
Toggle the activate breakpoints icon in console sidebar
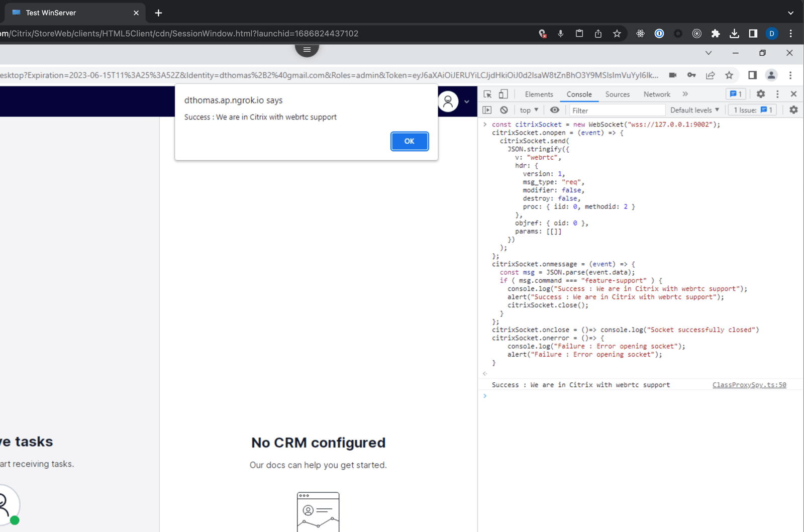click(x=486, y=110)
